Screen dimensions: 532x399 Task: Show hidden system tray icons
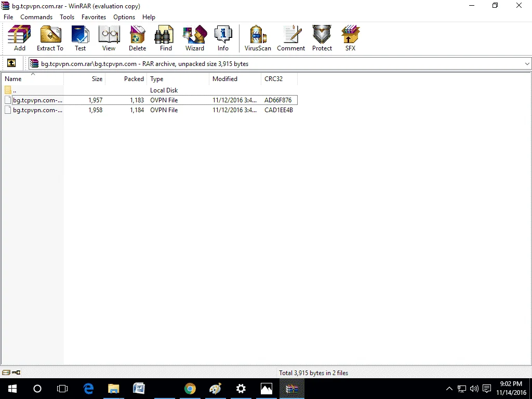(449, 389)
